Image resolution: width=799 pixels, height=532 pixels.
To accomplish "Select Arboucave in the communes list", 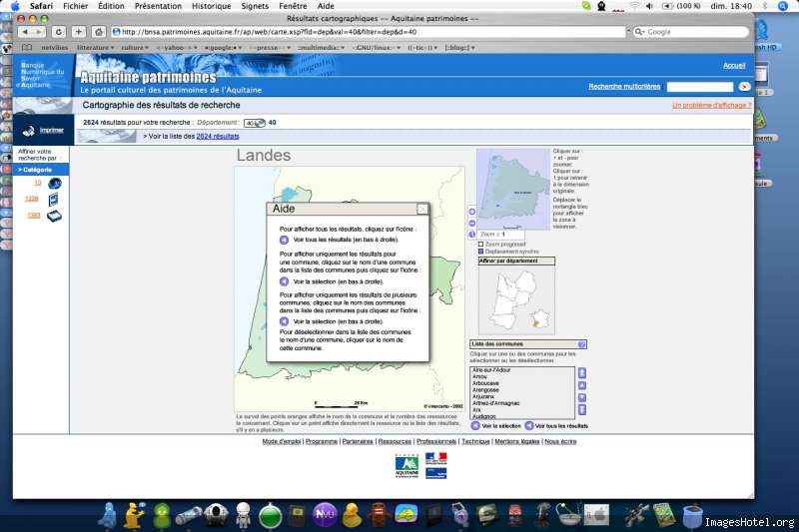I will pyautogui.click(x=485, y=383).
